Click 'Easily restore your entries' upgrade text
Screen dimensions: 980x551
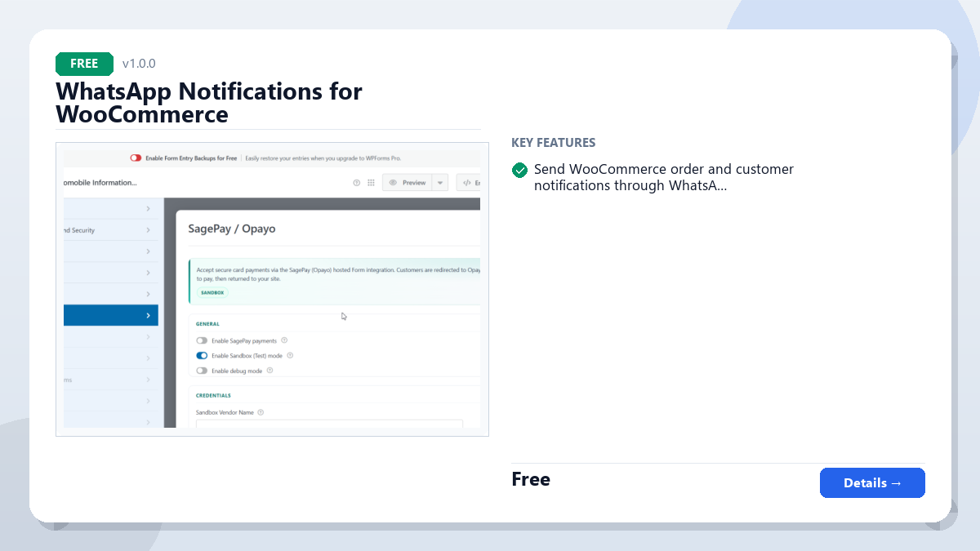point(323,158)
